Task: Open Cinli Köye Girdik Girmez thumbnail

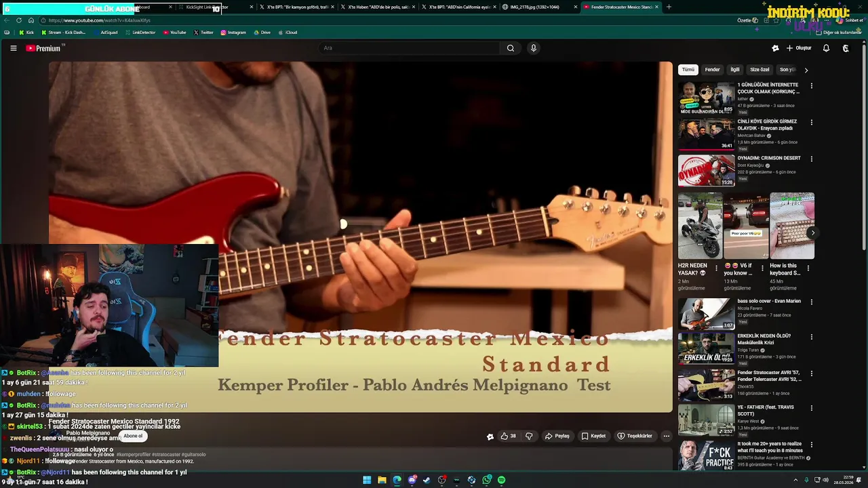Action: pos(706,134)
